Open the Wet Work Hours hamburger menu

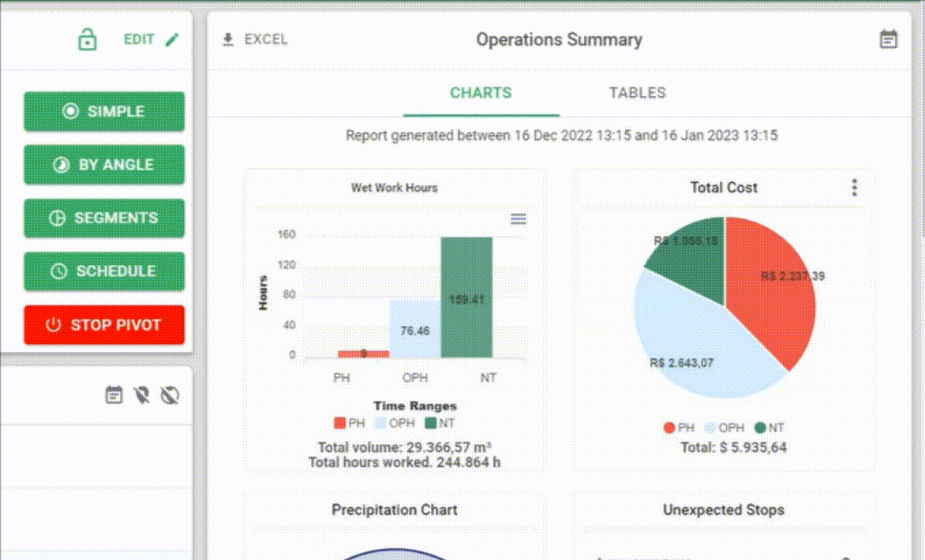(x=519, y=219)
